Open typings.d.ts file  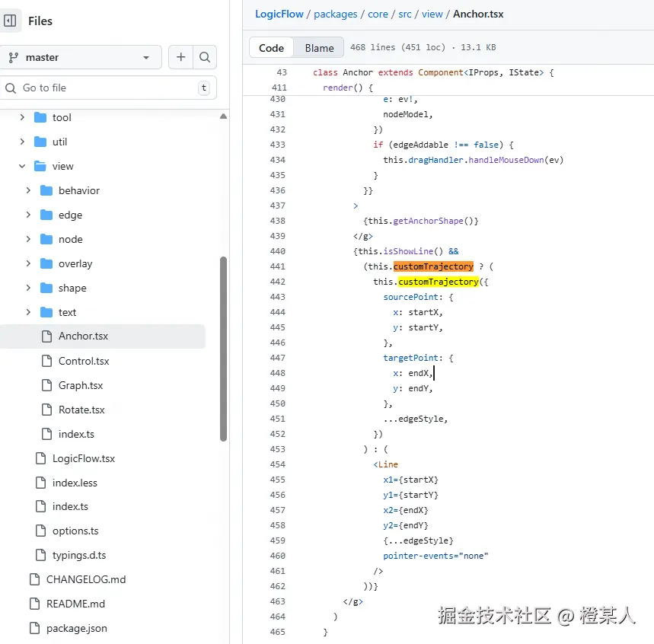[79, 556]
